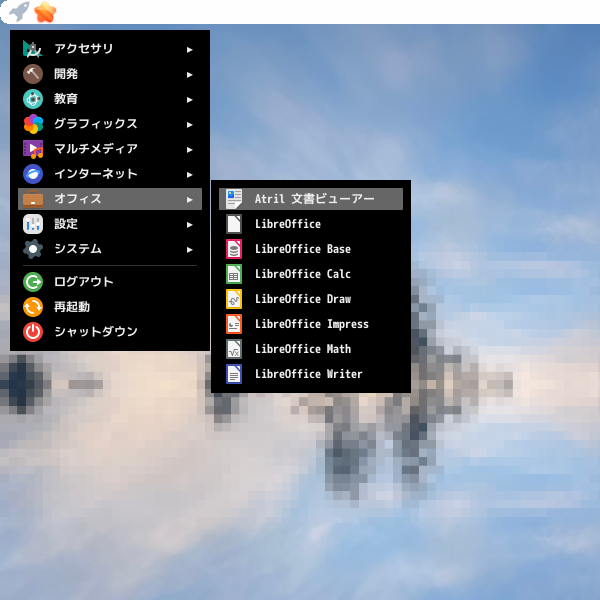Expand アクセサリ submenu arrow
Image resolution: width=600 pixels, height=600 pixels.
(189, 50)
